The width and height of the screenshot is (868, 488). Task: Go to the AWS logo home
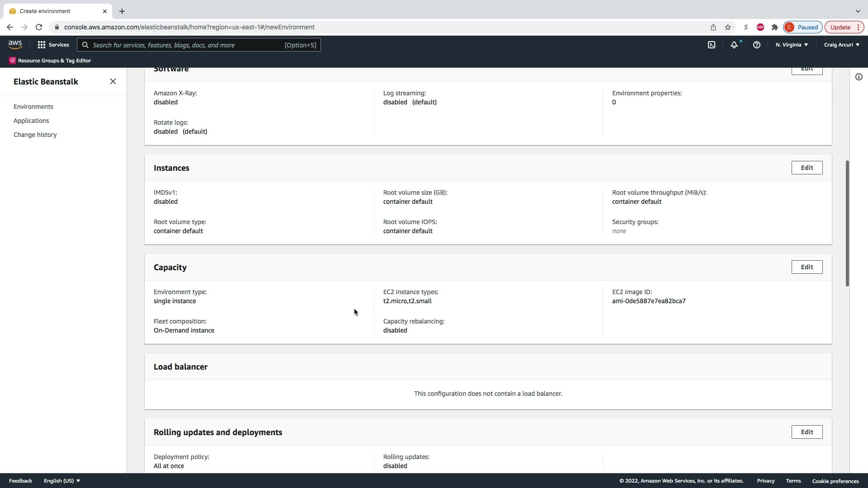(15, 44)
